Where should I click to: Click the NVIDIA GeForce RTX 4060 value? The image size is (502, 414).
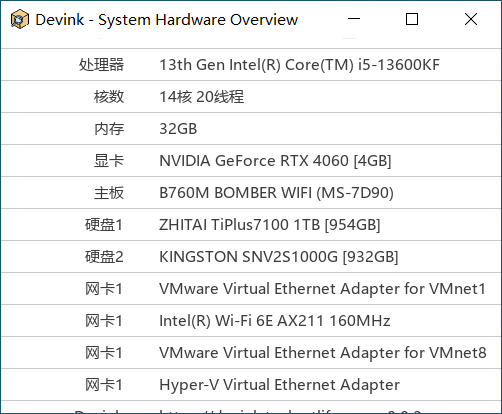pyautogui.click(x=275, y=161)
